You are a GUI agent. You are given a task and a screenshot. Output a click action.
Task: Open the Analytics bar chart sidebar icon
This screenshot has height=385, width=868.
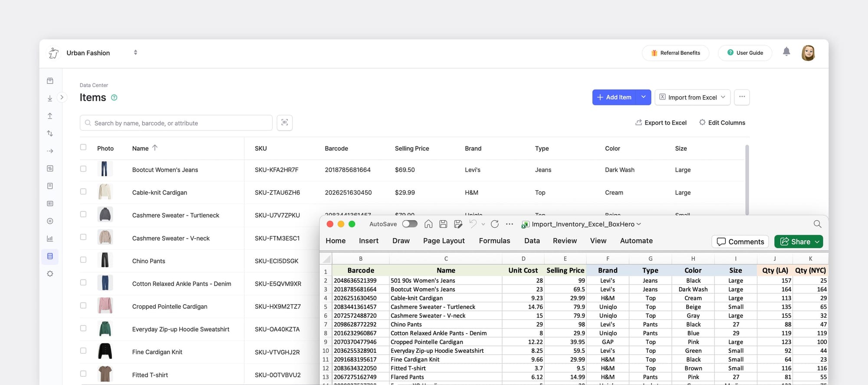(50, 239)
